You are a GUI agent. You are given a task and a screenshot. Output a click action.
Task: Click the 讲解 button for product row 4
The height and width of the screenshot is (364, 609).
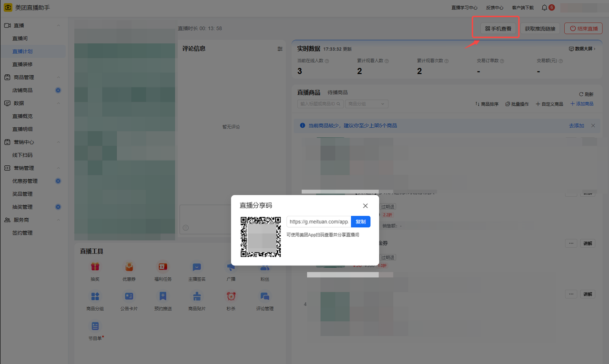(588, 294)
